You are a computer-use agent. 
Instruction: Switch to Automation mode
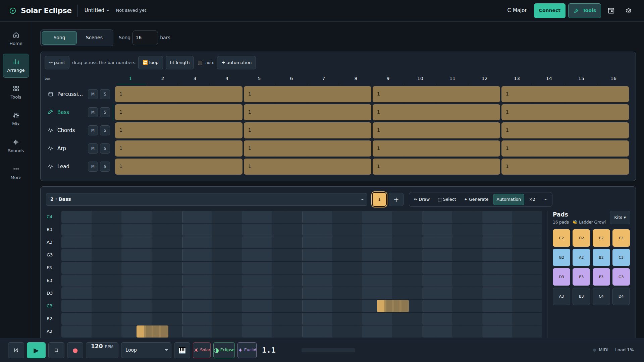[x=508, y=199]
